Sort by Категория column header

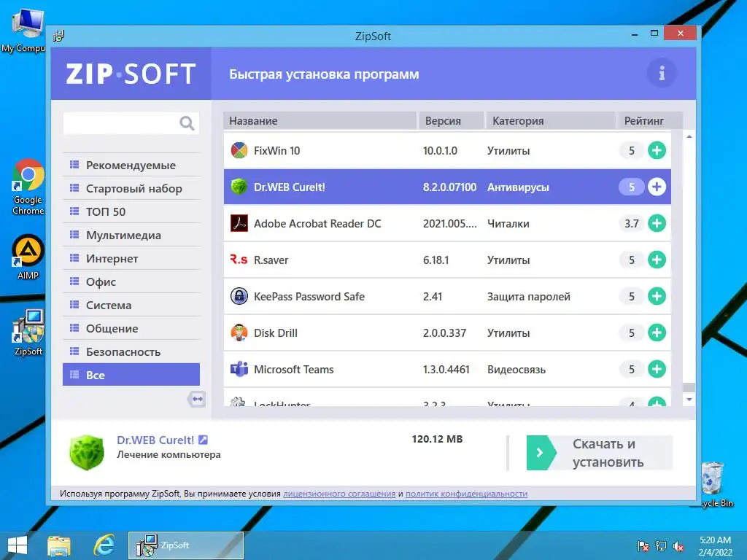click(x=550, y=121)
